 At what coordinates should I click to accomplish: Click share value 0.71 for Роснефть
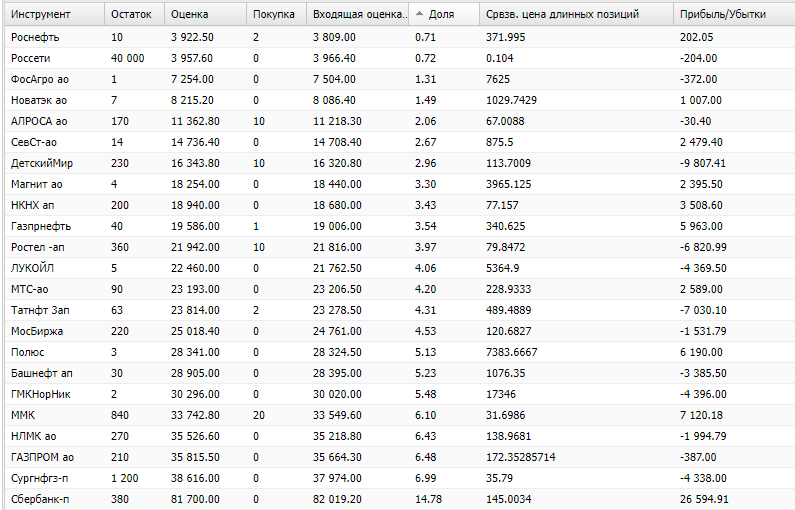point(425,38)
